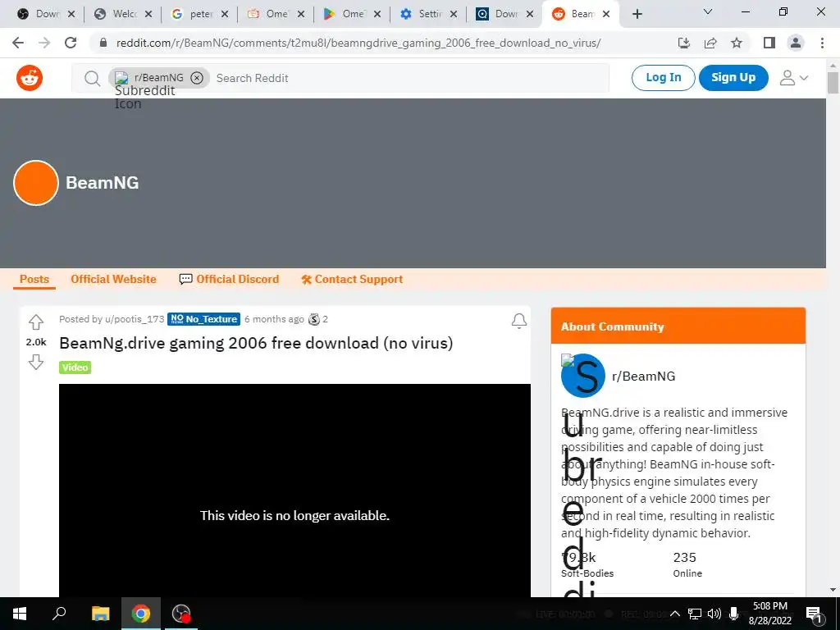Bookmark this page with star icon
The height and width of the screenshot is (630, 840).
coord(737,43)
